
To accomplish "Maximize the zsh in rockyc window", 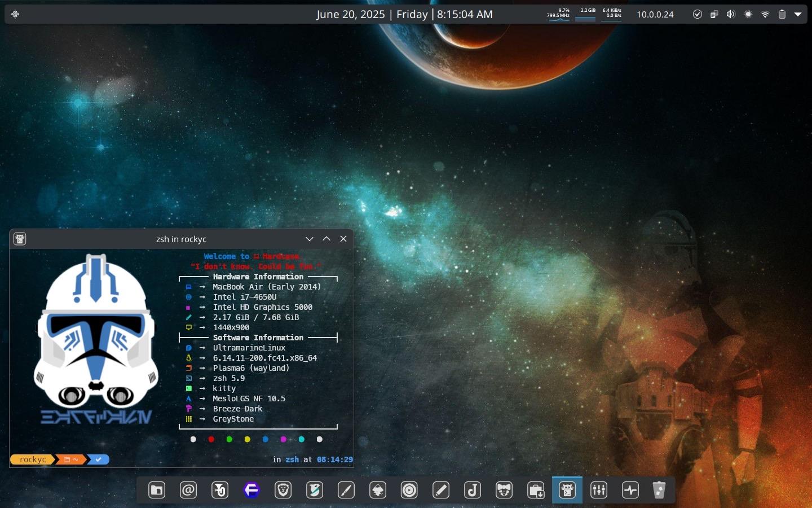I will coord(326,239).
